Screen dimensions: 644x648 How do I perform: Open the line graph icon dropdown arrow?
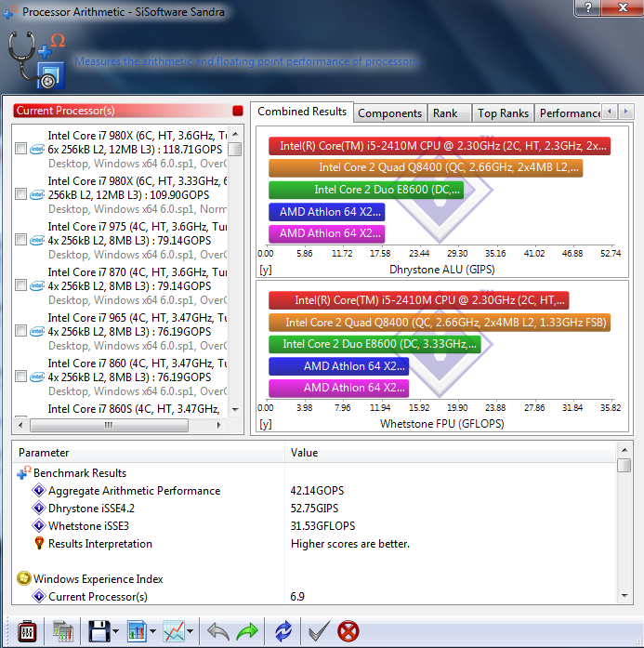coord(190,631)
